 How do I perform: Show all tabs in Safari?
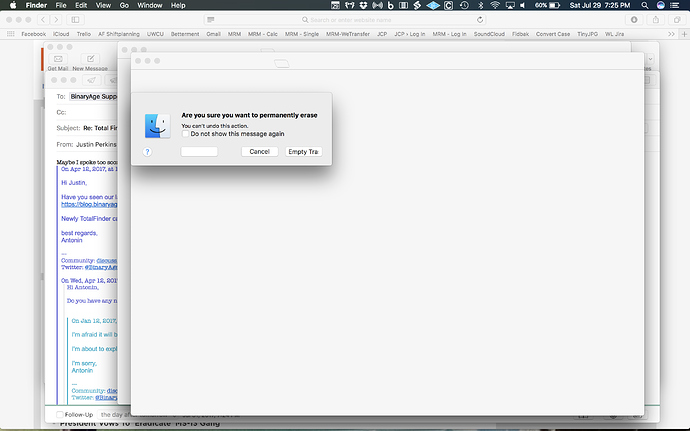tap(677, 20)
